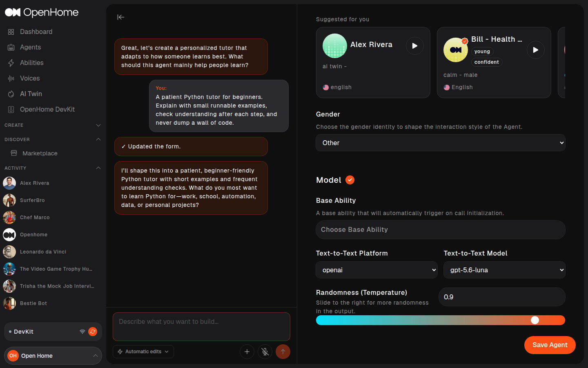
Task: Click the send arrow button
Action: (x=283, y=352)
